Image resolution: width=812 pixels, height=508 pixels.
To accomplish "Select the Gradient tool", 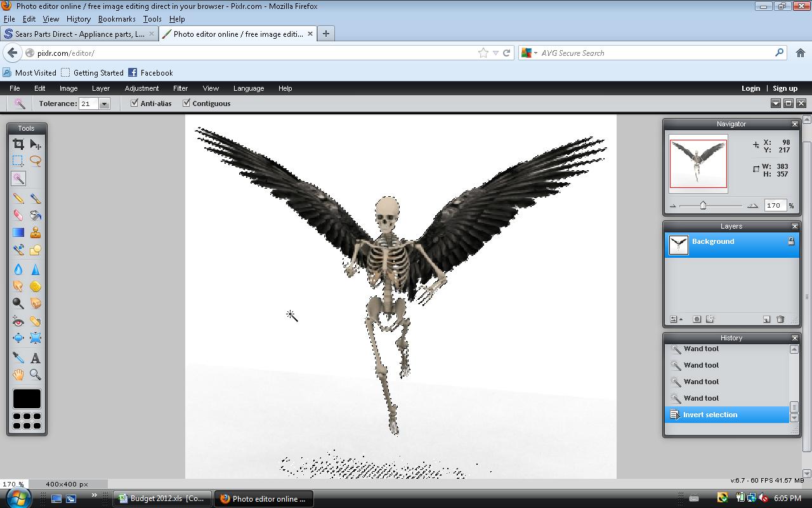I will 18,233.
